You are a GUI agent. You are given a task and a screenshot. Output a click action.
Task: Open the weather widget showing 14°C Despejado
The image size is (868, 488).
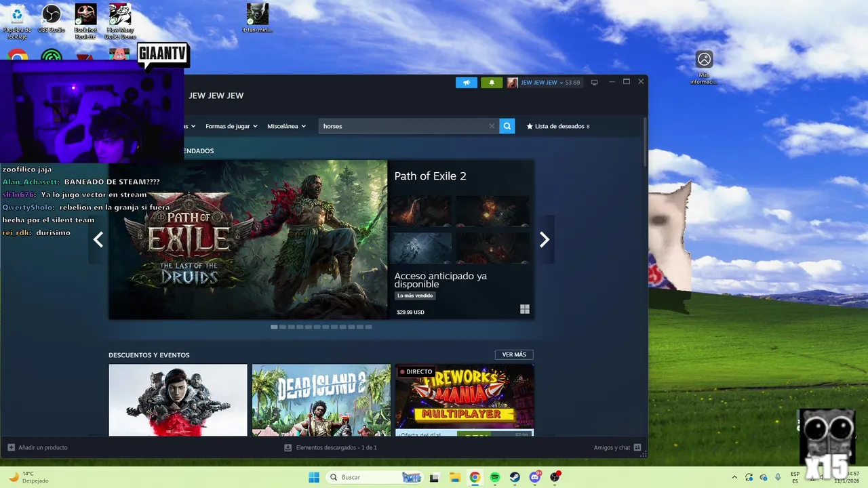point(27,477)
